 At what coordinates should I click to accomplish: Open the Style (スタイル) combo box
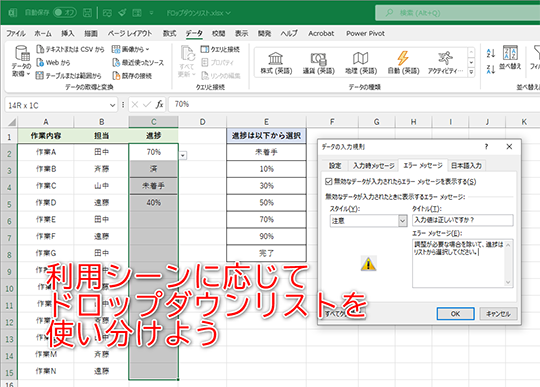point(368,221)
